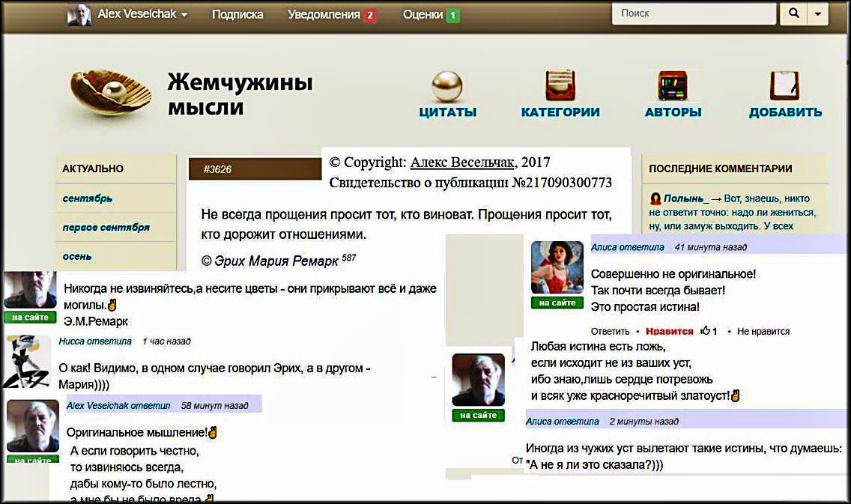Click the Добавить navigation label

785,112
